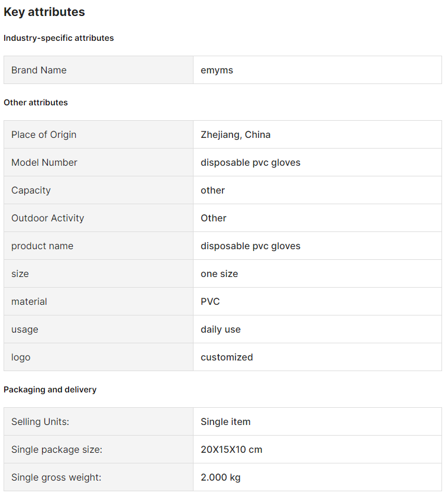The width and height of the screenshot is (448, 496).
Task: Select the Single item selling units value
Action: (225, 422)
